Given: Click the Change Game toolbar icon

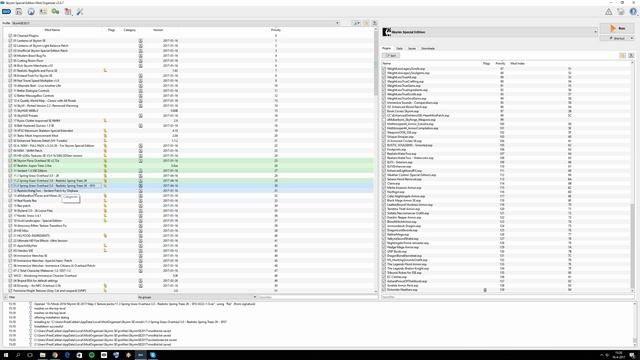Looking at the screenshot, I should point(6,12).
